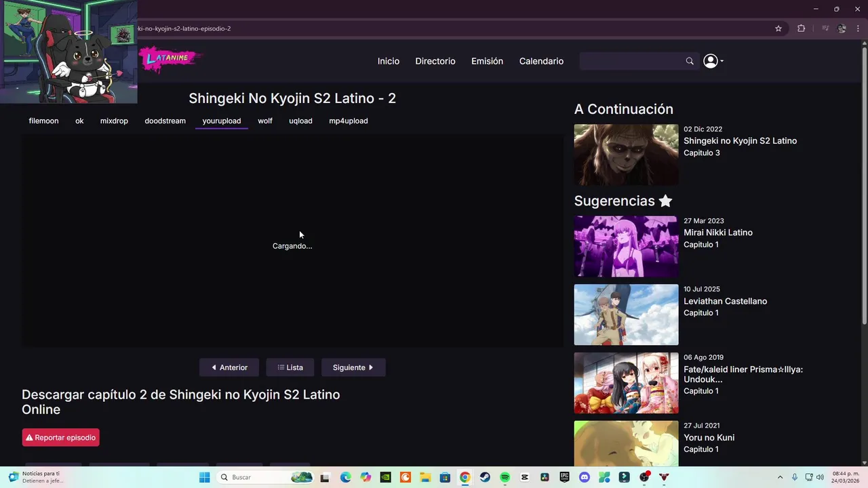Image resolution: width=868 pixels, height=488 pixels.
Task: Click the taskbar Buscar search box
Action: [x=266, y=477]
